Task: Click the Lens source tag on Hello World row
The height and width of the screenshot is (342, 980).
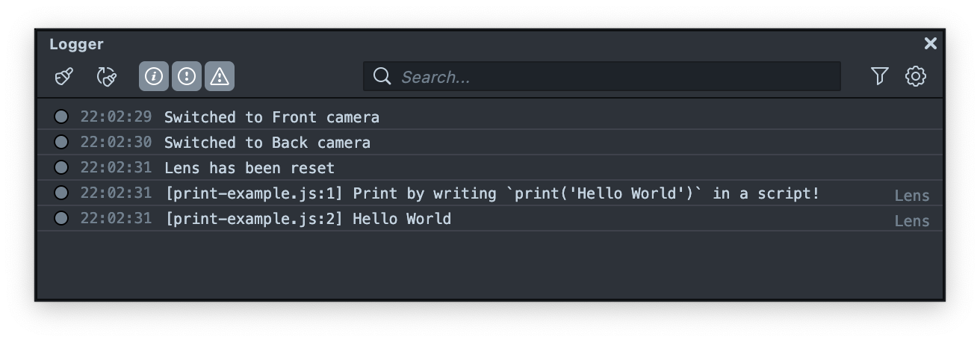Action: pos(912,221)
